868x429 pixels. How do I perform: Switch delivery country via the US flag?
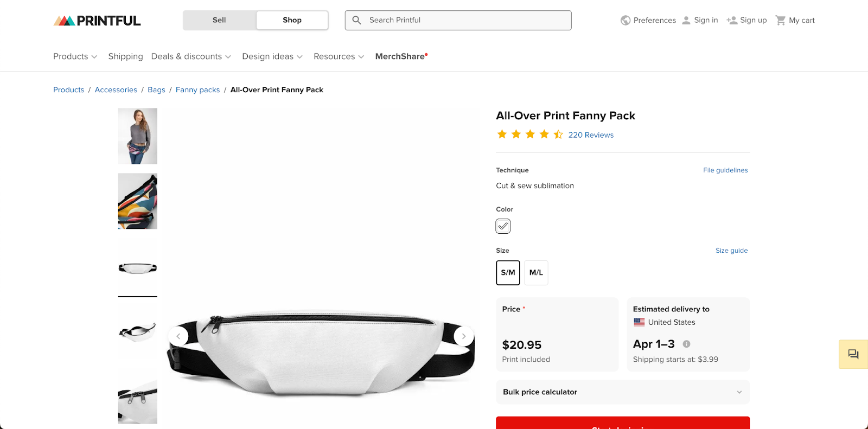[x=639, y=322]
